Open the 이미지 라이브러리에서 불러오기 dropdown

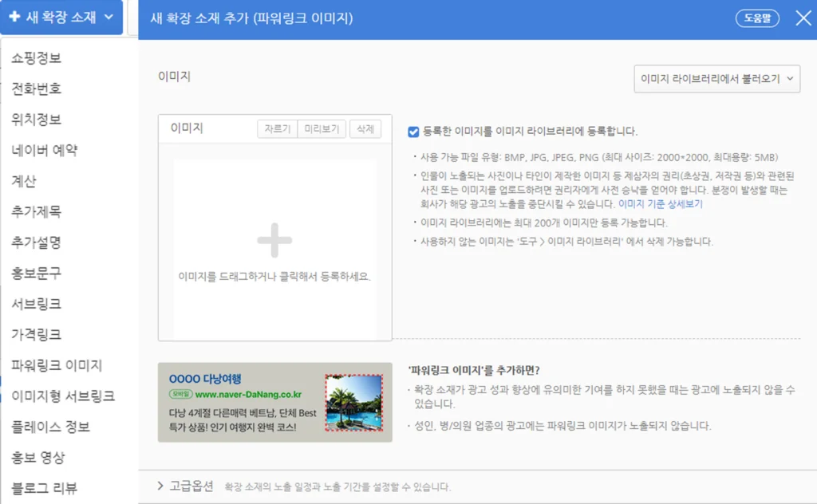click(x=716, y=77)
